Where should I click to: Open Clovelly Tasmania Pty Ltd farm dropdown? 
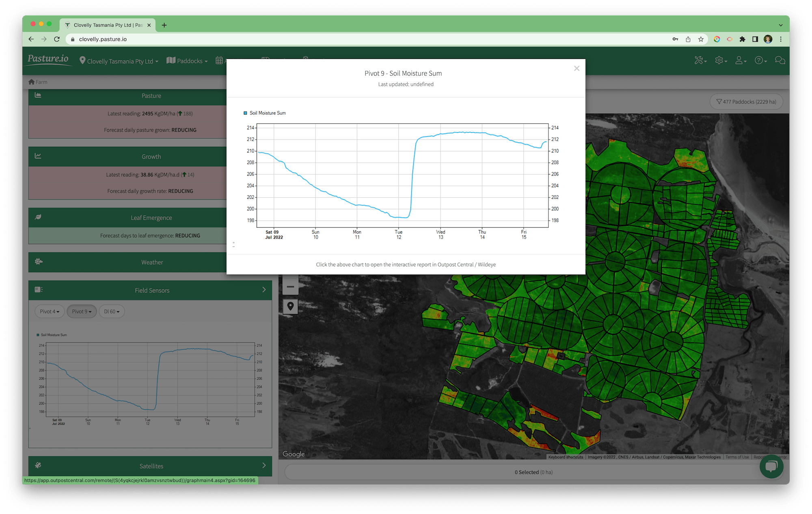[119, 61]
